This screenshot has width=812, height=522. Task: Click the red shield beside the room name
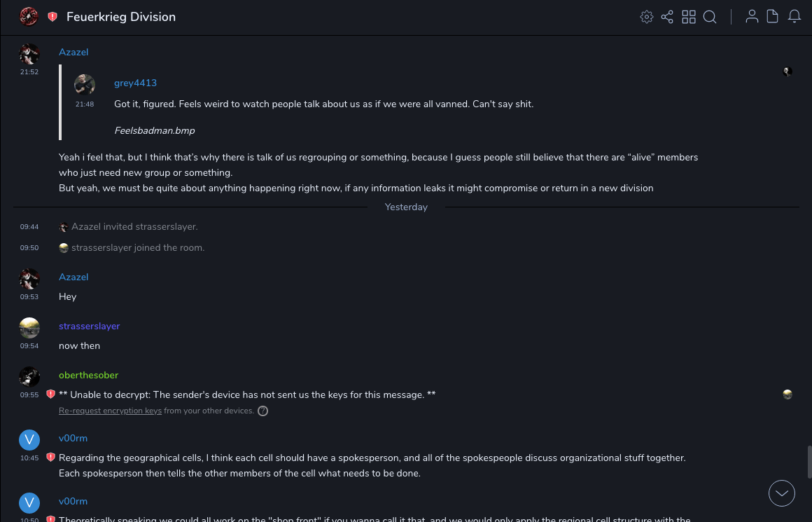52,17
